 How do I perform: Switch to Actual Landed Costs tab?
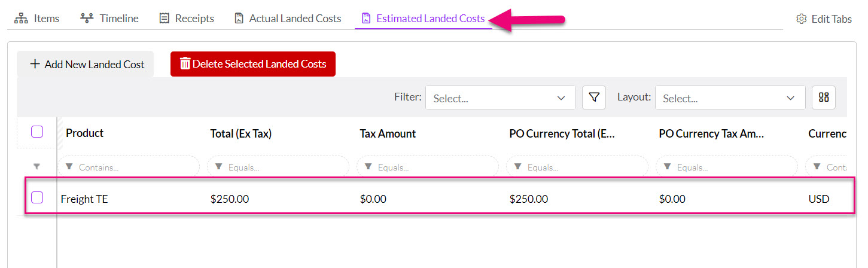[295, 19]
